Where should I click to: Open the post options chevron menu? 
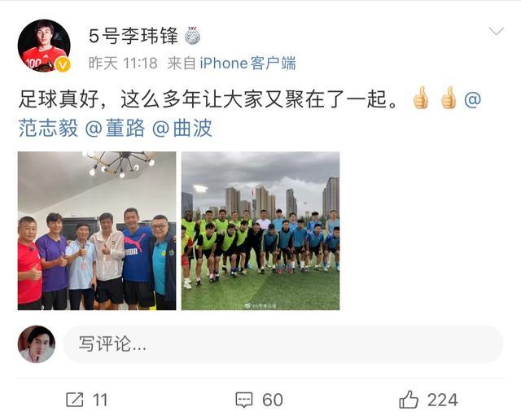pyautogui.click(x=497, y=31)
